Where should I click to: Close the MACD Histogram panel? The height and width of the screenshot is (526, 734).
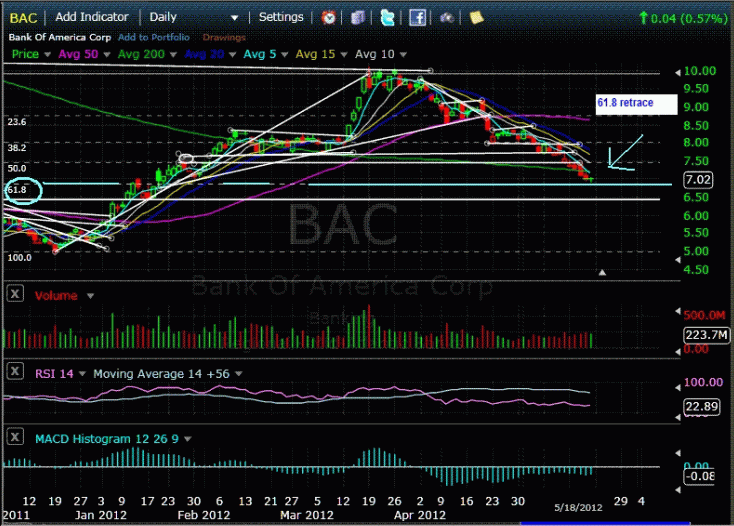(16, 437)
